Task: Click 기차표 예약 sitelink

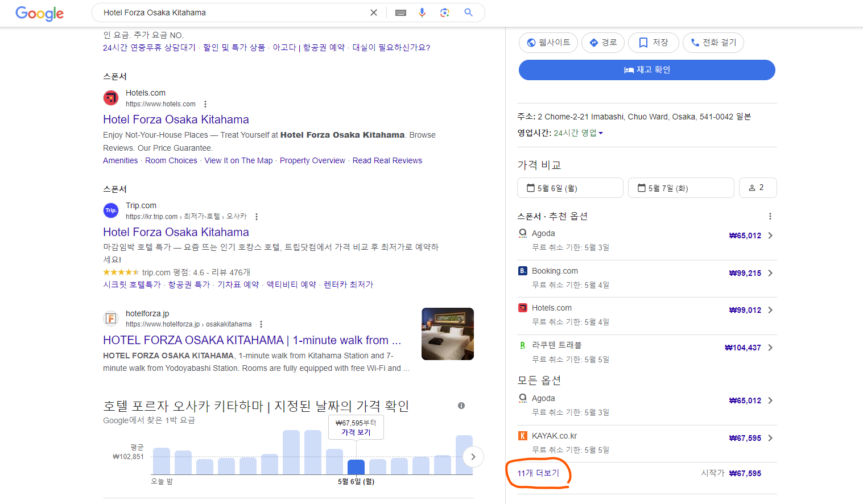Action: point(238,284)
